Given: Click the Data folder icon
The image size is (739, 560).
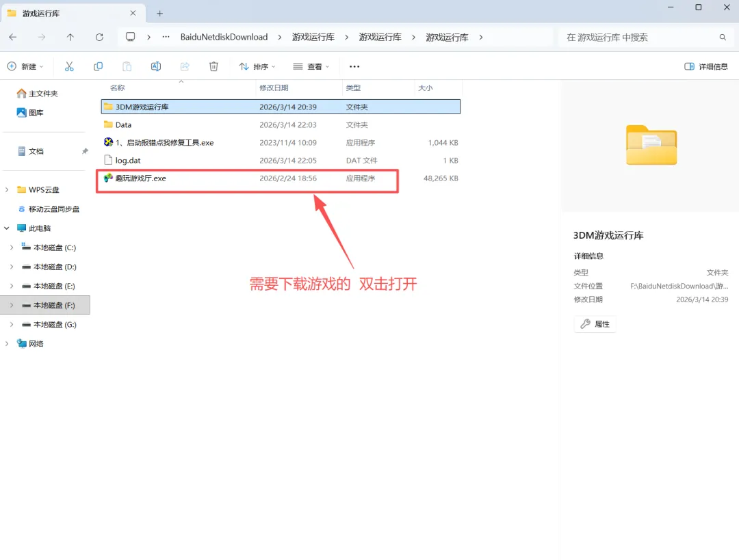Looking at the screenshot, I should pos(108,124).
